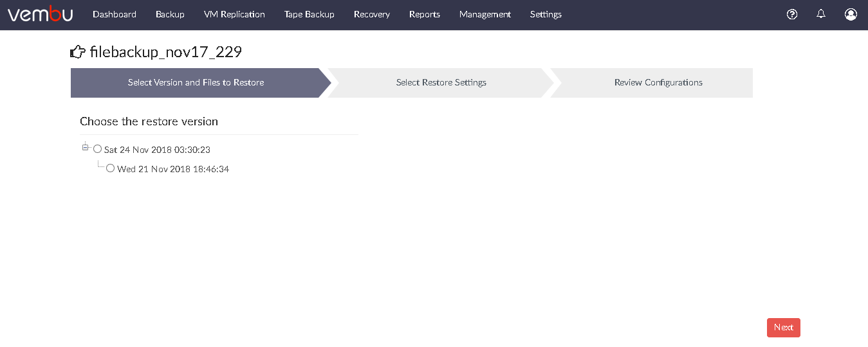The width and height of the screenshot is (868, 347).
Task: Open the Settings menu
Action: pyautogui.click(x=546, y=14)
